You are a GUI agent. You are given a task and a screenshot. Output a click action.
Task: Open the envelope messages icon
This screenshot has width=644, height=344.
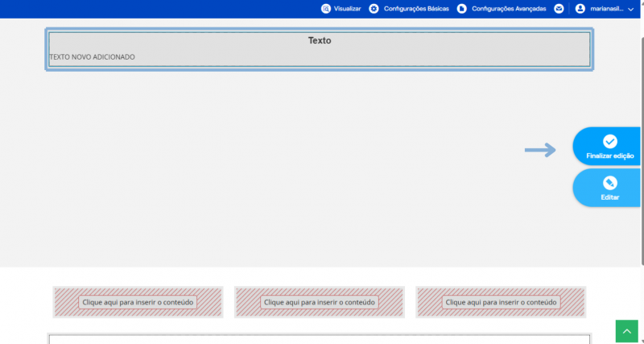559,9
